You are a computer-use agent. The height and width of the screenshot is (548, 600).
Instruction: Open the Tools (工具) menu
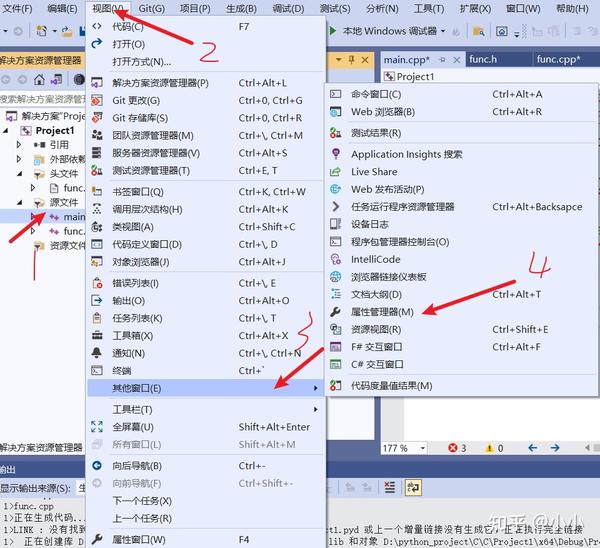click(429, 8)
